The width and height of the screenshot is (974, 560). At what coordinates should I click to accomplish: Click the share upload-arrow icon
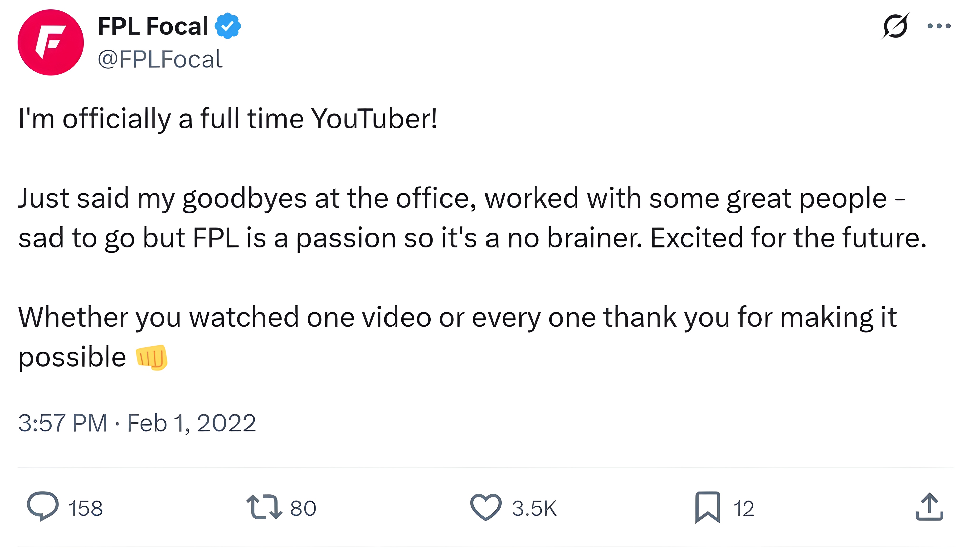tap(929, 507)
